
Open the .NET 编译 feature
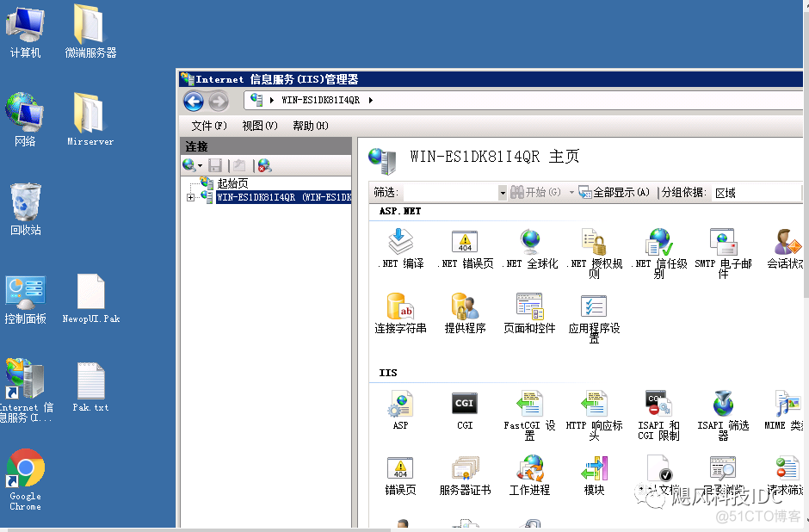399,242
